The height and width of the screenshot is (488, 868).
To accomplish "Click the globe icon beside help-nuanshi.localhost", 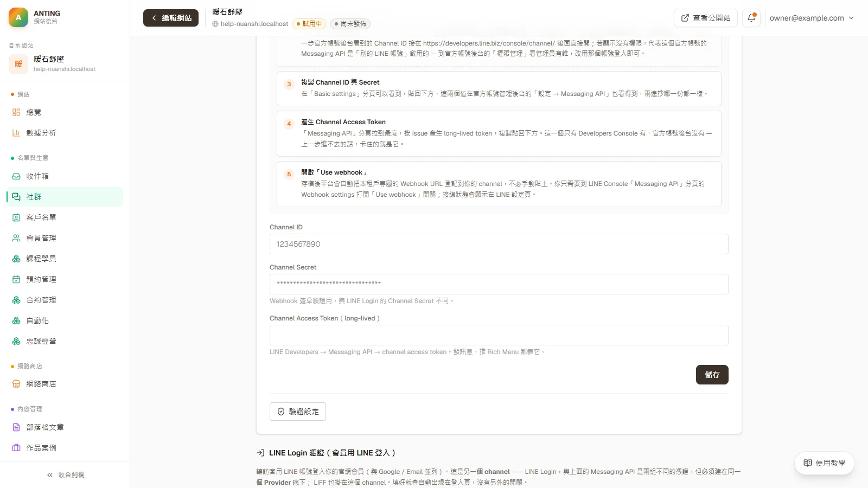I will click(215, 24).
